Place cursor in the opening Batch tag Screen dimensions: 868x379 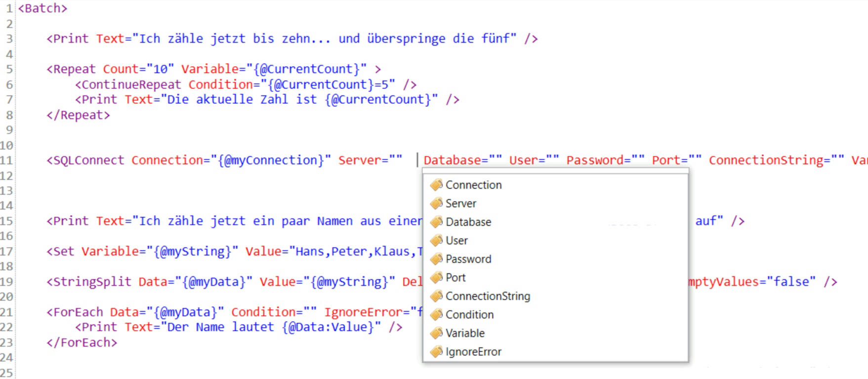[x=42, y=8]
